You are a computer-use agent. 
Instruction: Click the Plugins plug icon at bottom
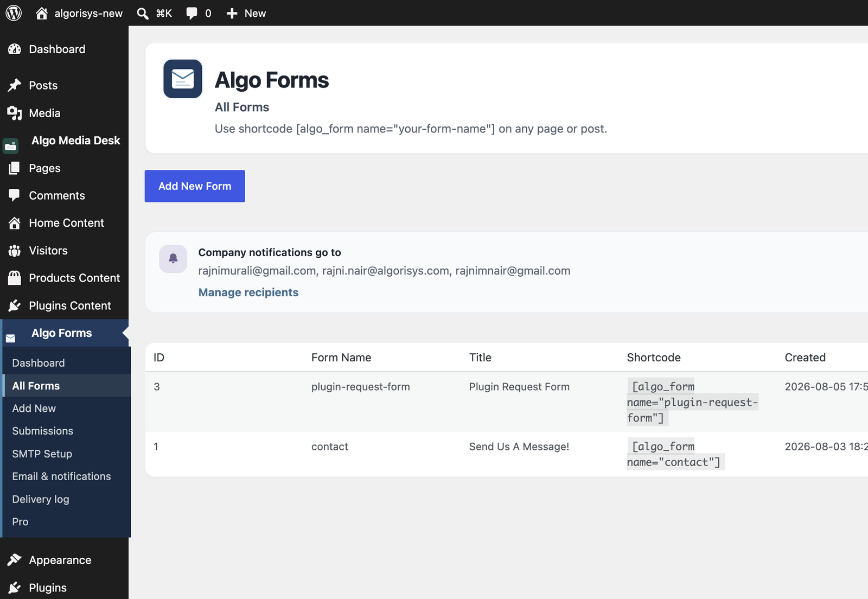[x=15, y=588]
